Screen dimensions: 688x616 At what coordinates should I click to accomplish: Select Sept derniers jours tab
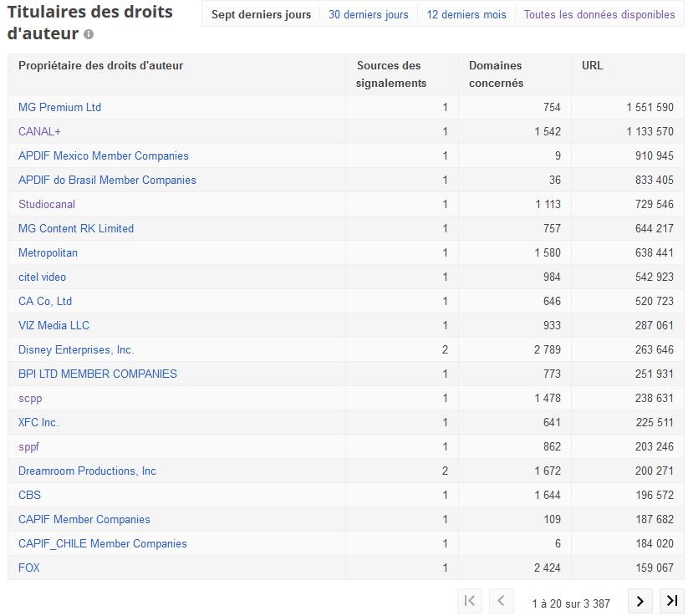click(261, 14)
